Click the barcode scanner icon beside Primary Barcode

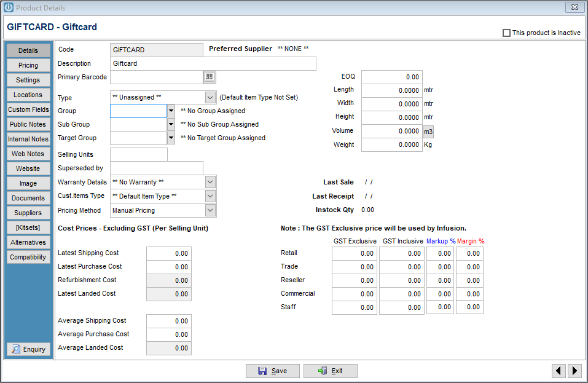pyautogui.click(x=210, y=77)
